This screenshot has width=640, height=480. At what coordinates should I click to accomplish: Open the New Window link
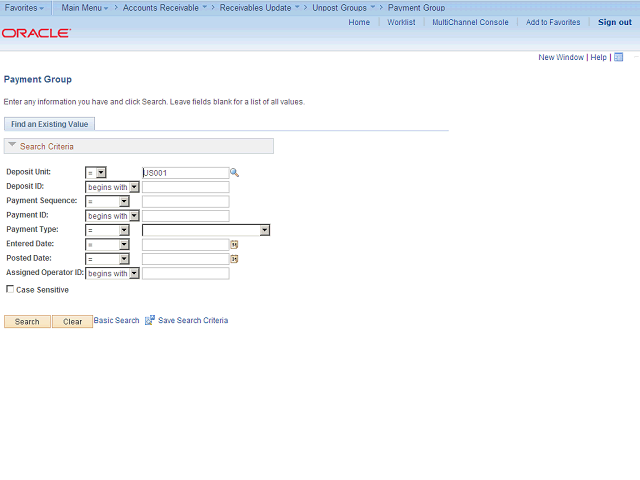[x=561, y=57]
